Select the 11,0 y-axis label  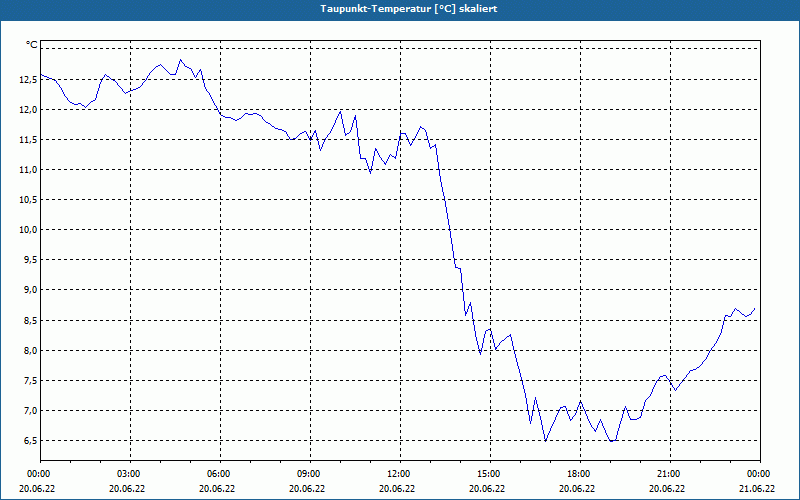[29, 170]
